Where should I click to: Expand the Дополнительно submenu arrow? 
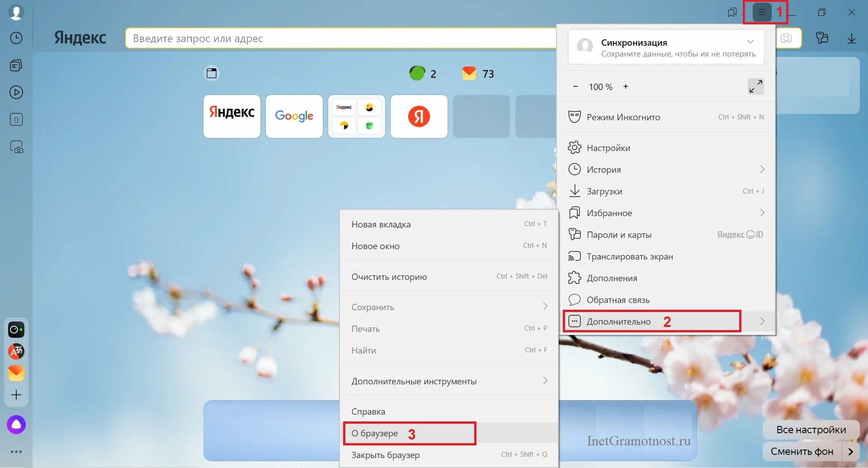pyautogui.click(x=762, y=321)
